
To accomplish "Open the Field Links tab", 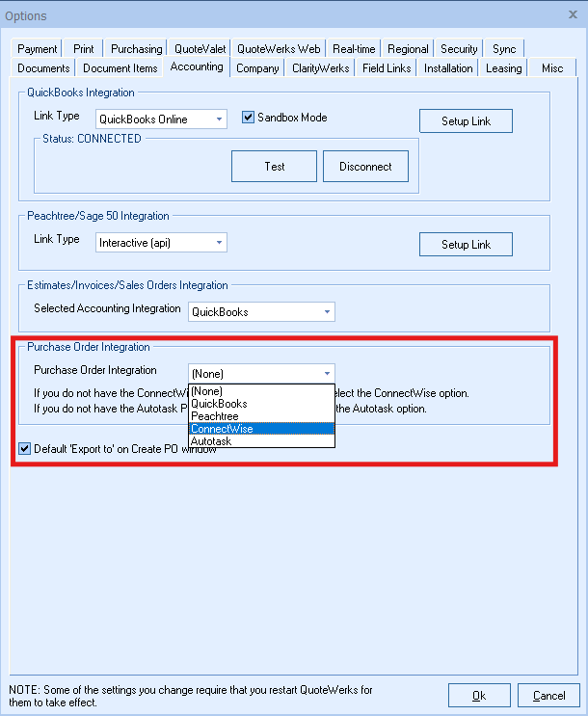I will point(387,68).
